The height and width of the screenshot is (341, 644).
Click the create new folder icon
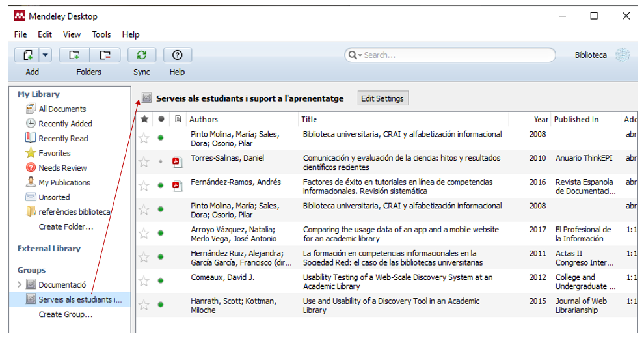tap(74, 55)
